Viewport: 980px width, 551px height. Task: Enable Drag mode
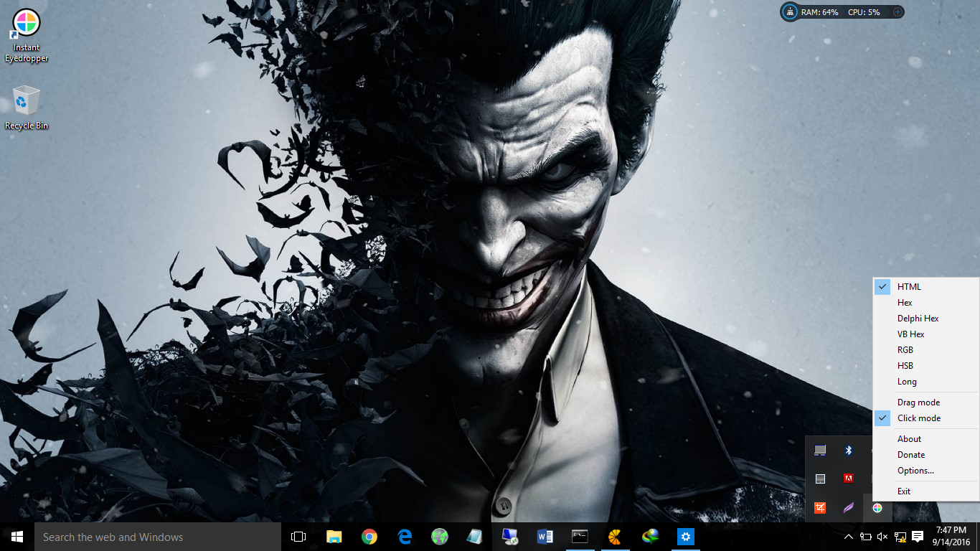pos(925,402)
